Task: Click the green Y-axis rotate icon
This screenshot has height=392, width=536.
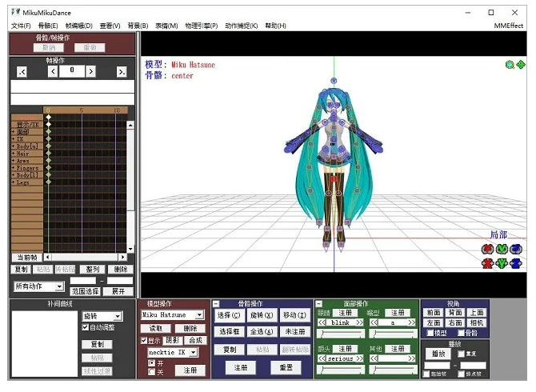Action: click(502, 250)
